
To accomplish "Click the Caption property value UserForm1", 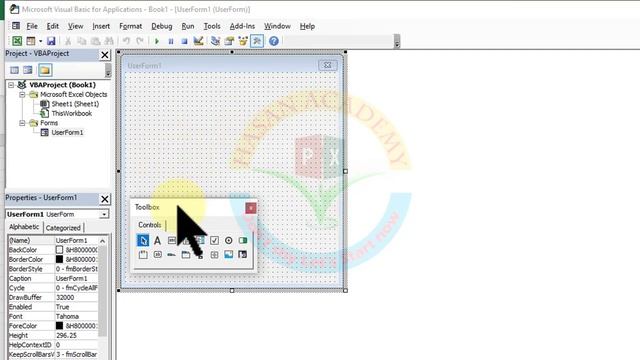I will pyautogui.click(x=77, y=278).
